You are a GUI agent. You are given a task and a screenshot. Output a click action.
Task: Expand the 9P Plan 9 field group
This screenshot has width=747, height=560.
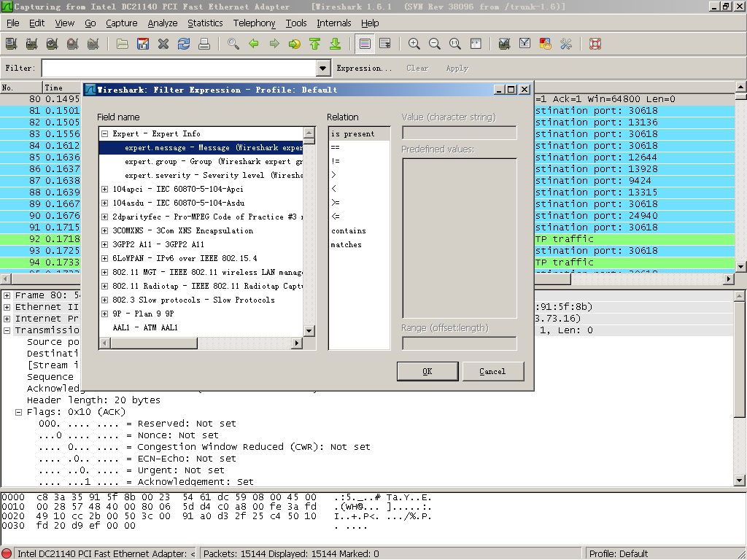tap(105, 314)
